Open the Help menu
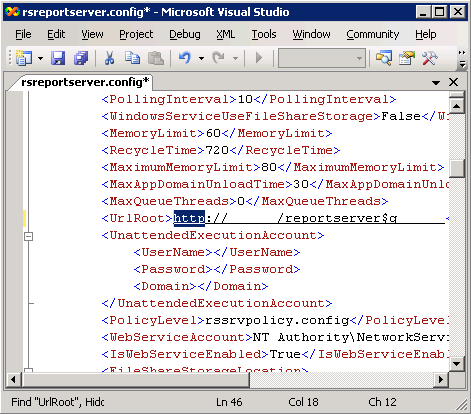471x414 pixels. (x=425, y=34)
